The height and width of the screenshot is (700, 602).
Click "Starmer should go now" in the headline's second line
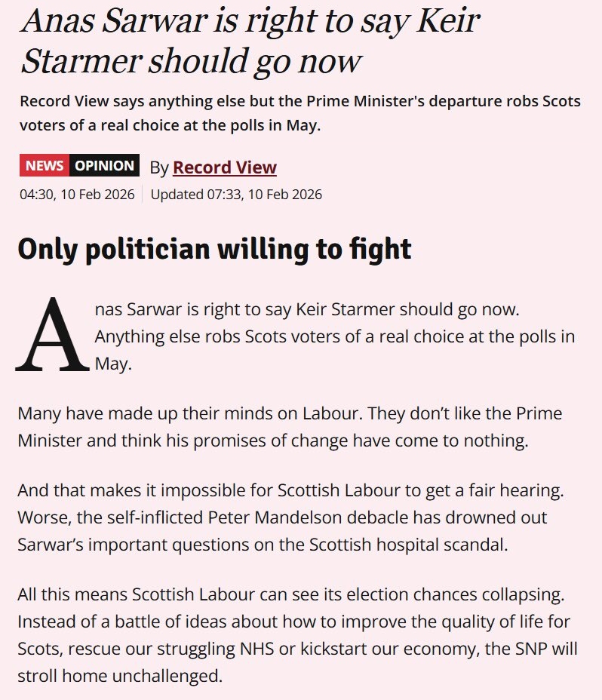coord(191,62)
